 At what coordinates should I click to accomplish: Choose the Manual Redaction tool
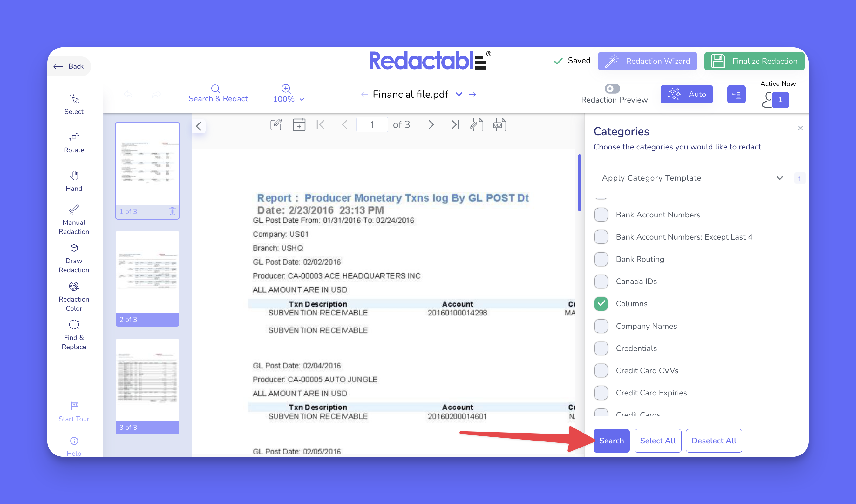coord(74,219)
